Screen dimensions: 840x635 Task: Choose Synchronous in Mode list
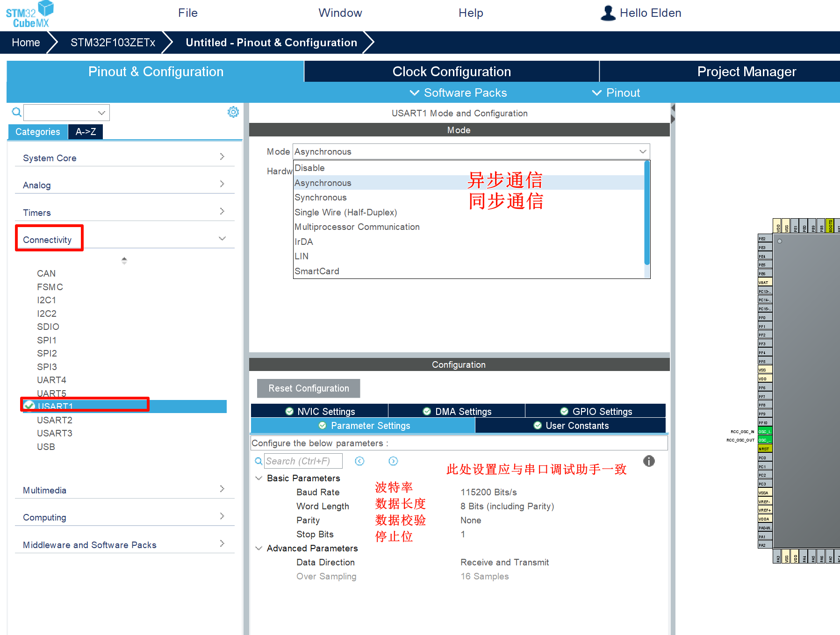pyautogui.click(x=469, y=197)
